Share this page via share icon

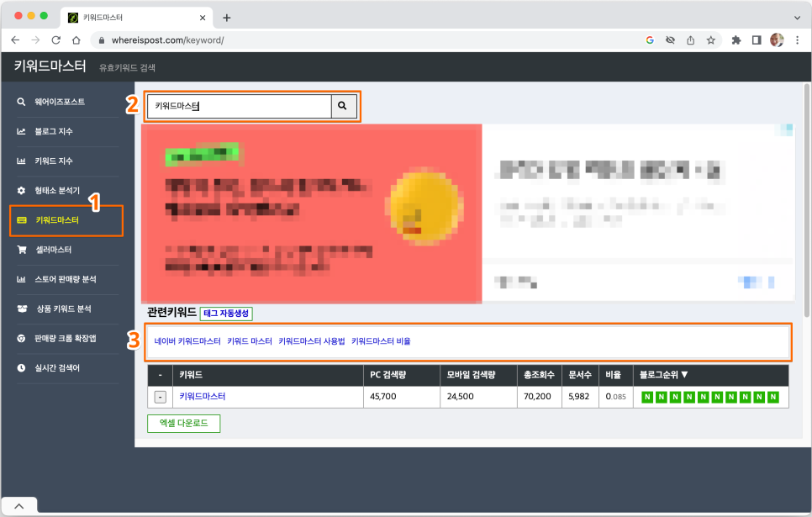(x=690, y=40)
